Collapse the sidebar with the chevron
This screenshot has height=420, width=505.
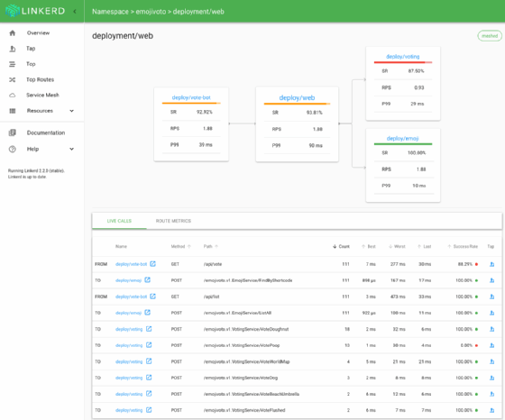[x=75, y=11]
